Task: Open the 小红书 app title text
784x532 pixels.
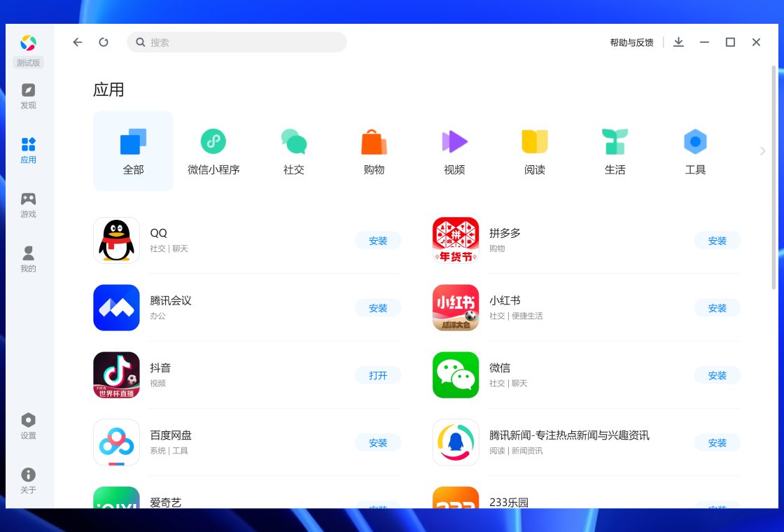Action: [x=505, y=300]
